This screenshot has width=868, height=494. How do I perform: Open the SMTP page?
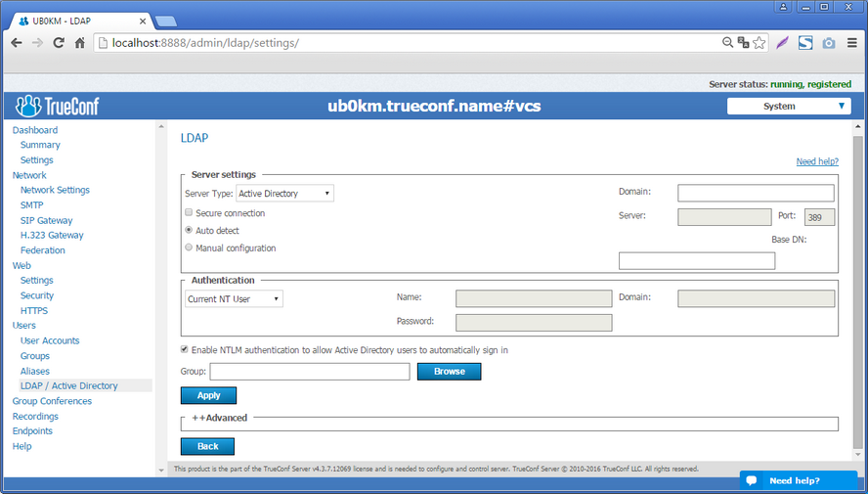click(31, 204)
